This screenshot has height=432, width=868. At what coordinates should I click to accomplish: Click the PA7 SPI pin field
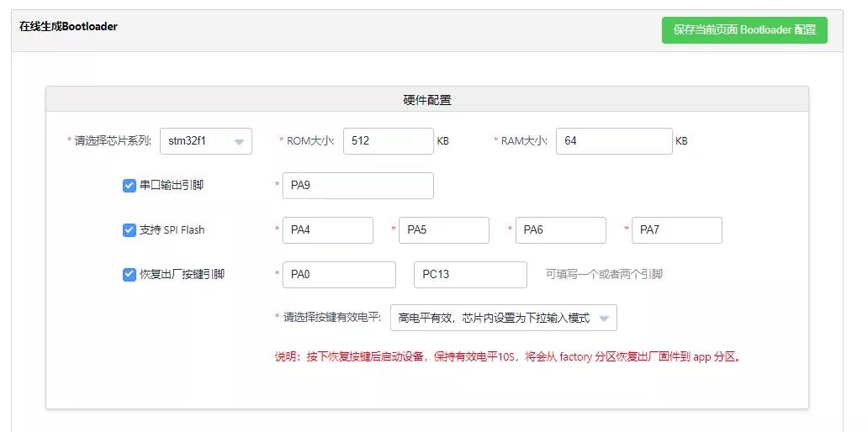pyautogui.click(x=677, y=230)
